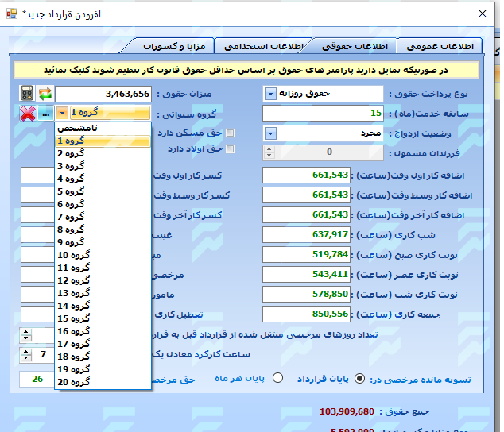Switch to the اطلاعات استخدامی tab
This screenshot has width=504, height=432.
pos(264,46)
